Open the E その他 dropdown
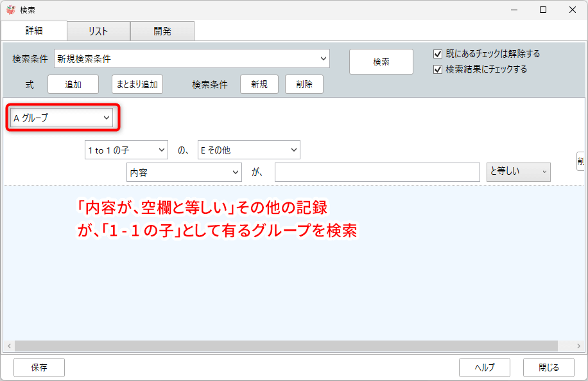 tap(248, 150)
